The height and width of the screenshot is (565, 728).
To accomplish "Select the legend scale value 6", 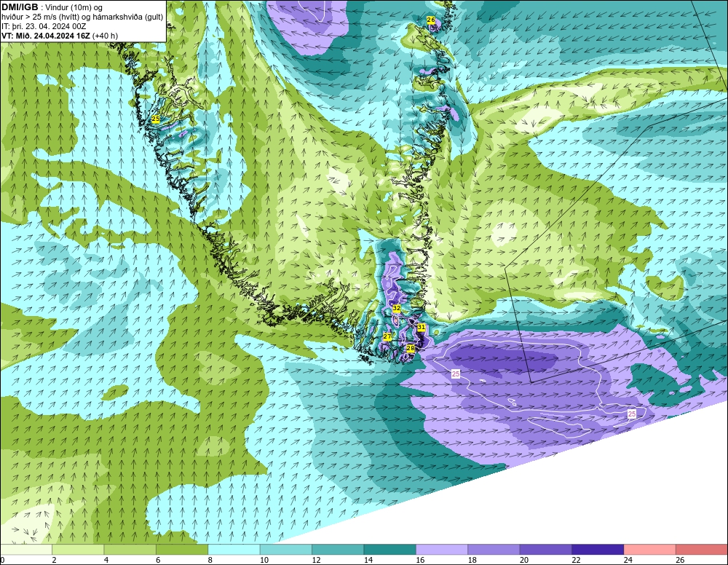I will coord(158,560).
